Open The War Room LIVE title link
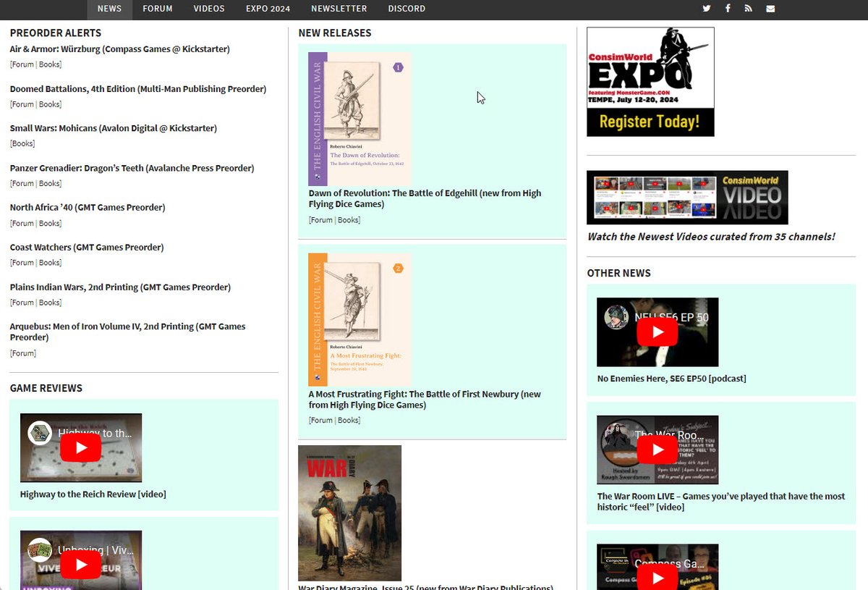Image resolution: width=868 pixels, height=590 pixels. point(720,502)
